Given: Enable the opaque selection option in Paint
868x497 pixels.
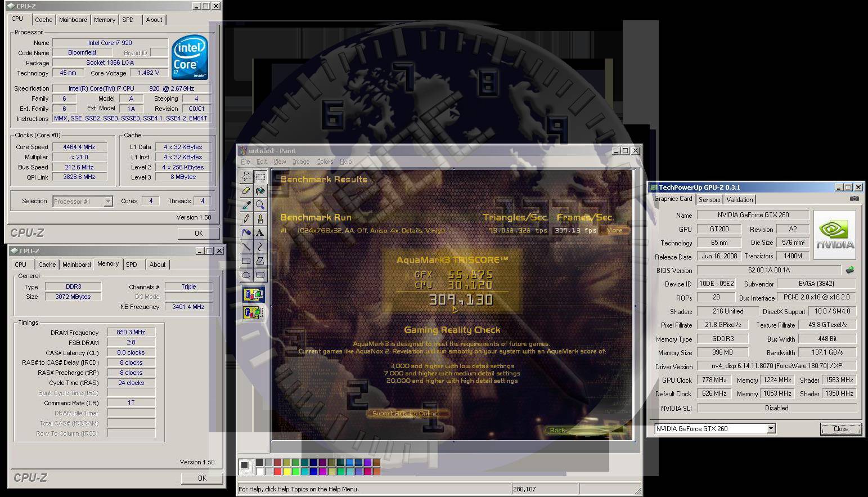Looking at the screenshot, I should (253, 294).
